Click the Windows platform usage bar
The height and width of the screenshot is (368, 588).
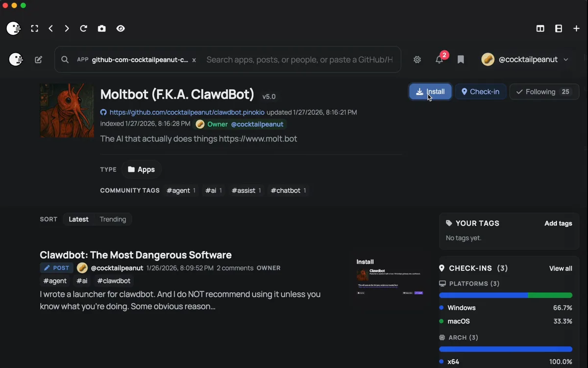pyautogui.click(x=483, y=295)
